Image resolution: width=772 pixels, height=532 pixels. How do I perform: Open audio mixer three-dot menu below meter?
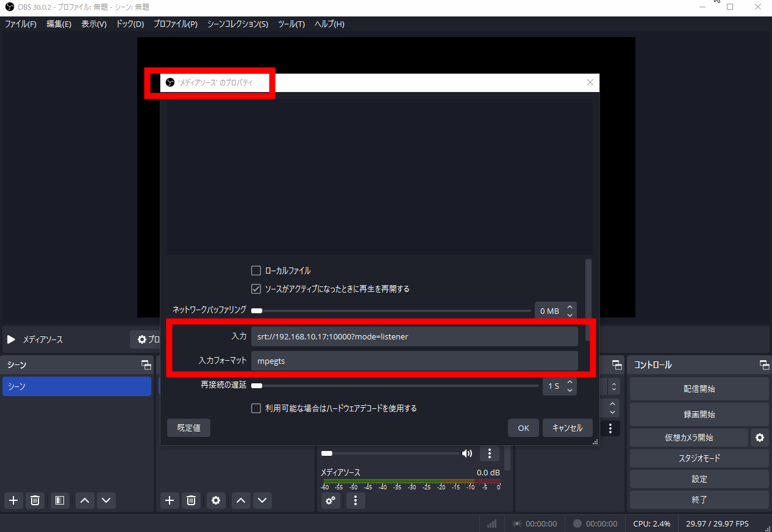[x=356, y=500]
